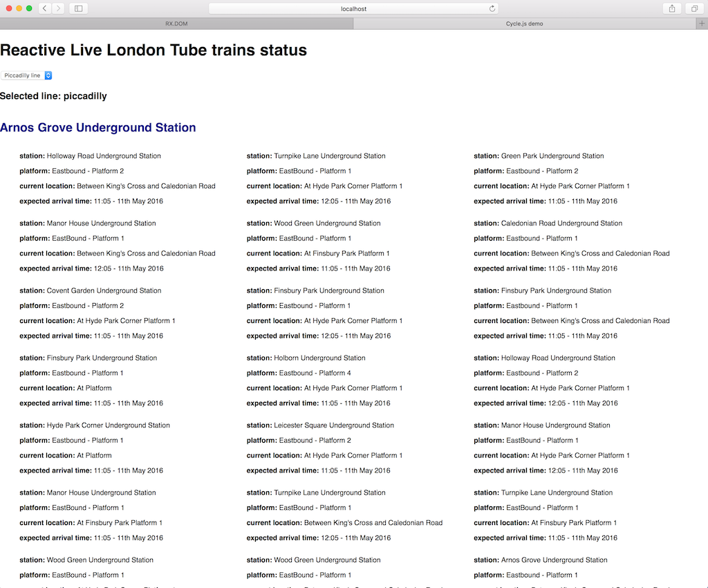
Task: Click the Reactive Live London Tube heading
Action: (153, 50)
